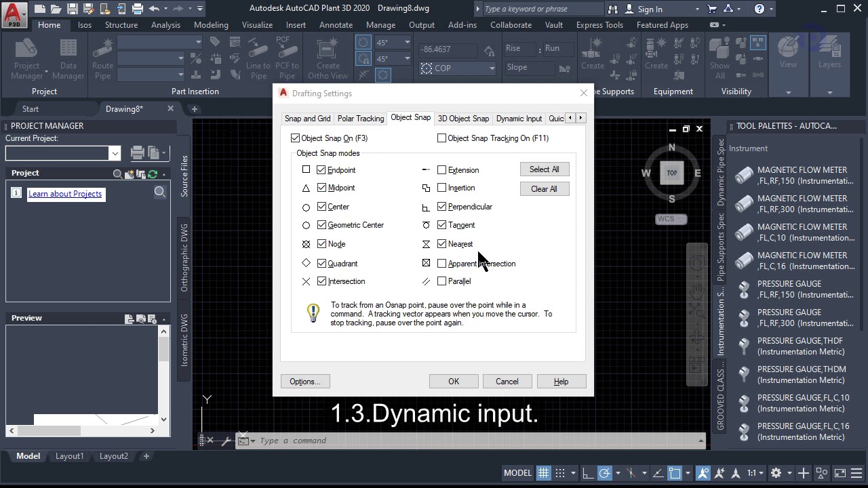Screen dimensions: 868x488
Task: Click the MAGNETIC FLOW METER FL,RF,150 palette item
Action: pos(795,176)
